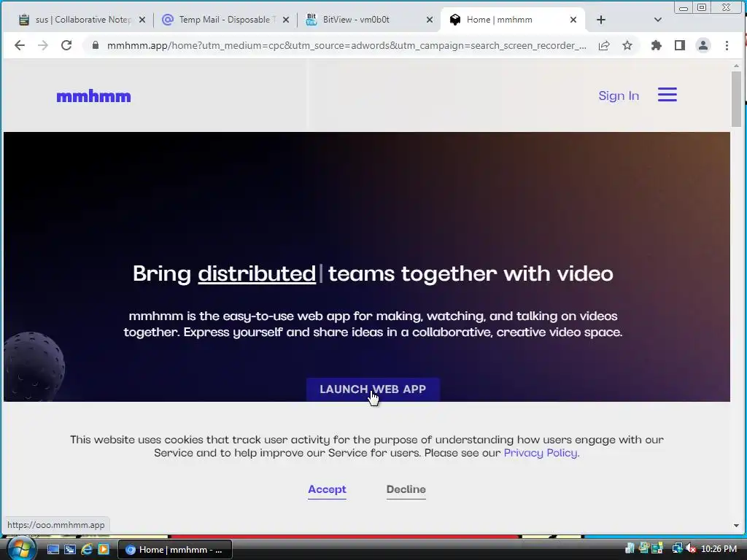Close the BitView tab
This screenshot has height=560, width=747.
click(x=429, y=20)
